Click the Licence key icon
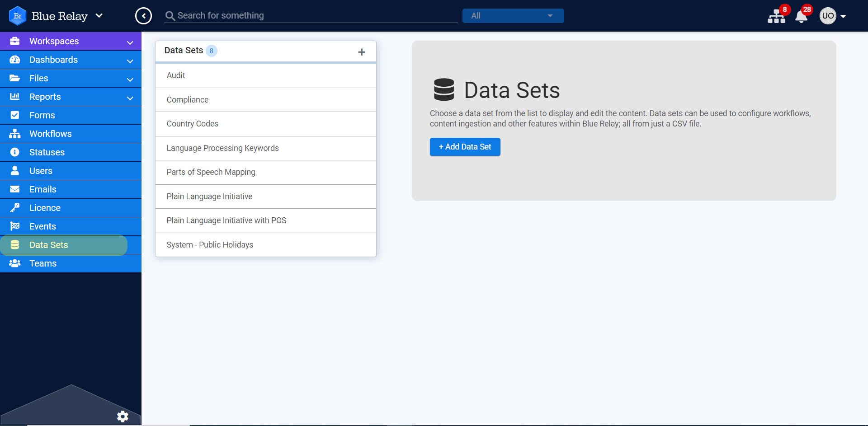Viewport: 868px width, 426px height. (15, 208)
